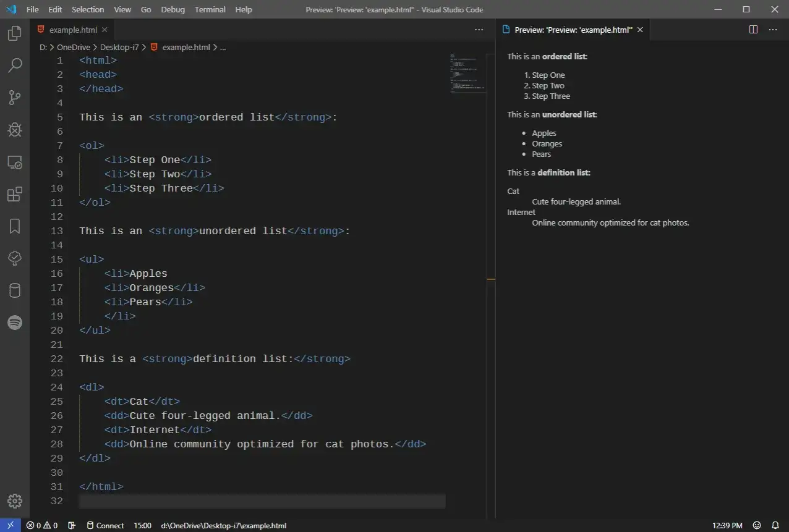Open the Edit menu
The height and width of the screenshot is (532, 789).
pyautogui.click(x=55, y=9)
